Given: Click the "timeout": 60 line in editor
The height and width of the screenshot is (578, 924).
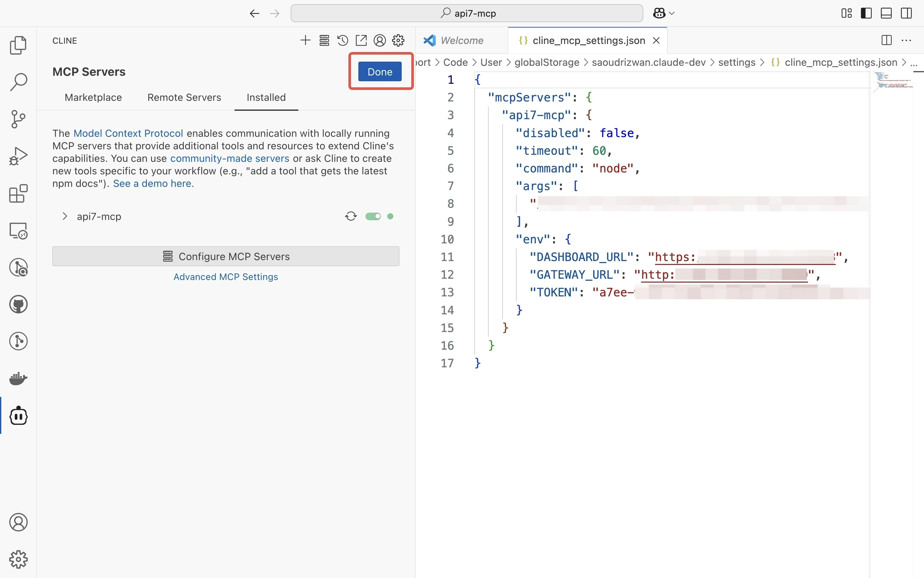Looking at the screenshot, I should (x=564, y=151).
